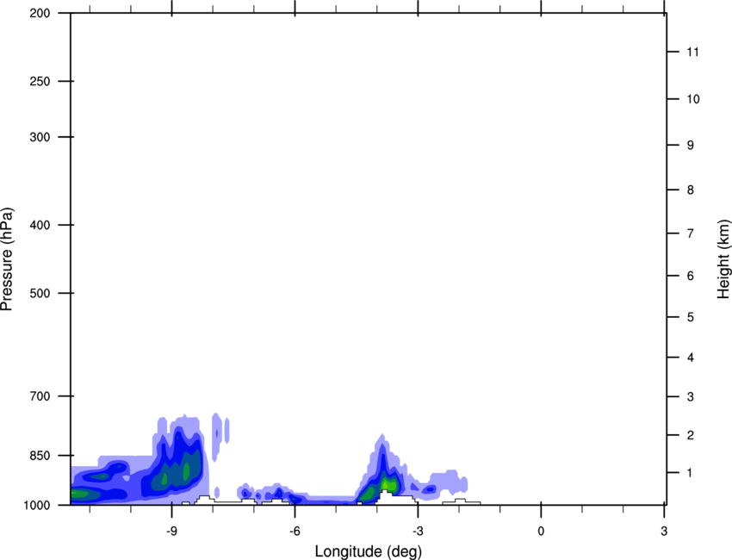Click longitude tick label -9
The image size is (732, 560).
(x=171, y=532)
